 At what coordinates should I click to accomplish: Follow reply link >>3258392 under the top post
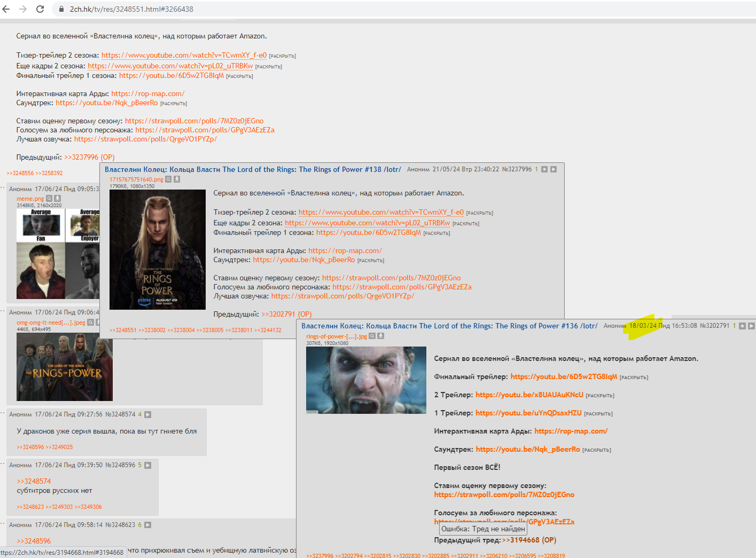pyautogui.click(x=49, y=173)
